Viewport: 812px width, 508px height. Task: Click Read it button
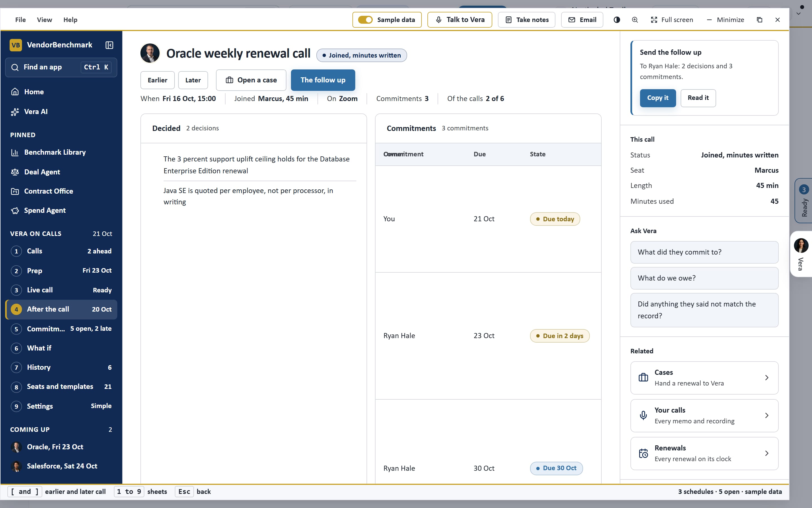698,98
